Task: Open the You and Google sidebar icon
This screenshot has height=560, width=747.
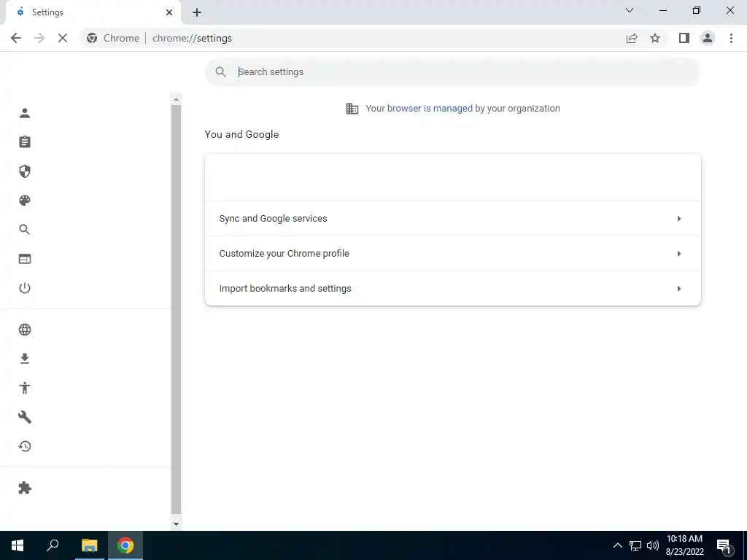Action: coord(25,113)
